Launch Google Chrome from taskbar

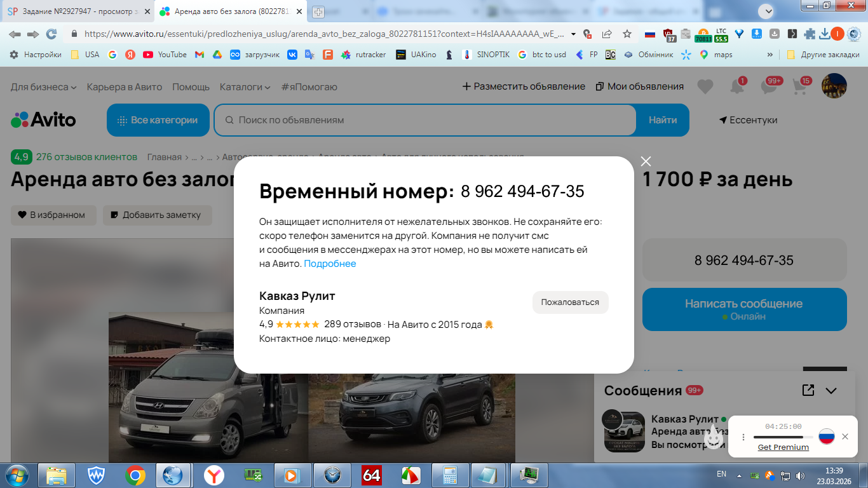[x=135, y=475]
